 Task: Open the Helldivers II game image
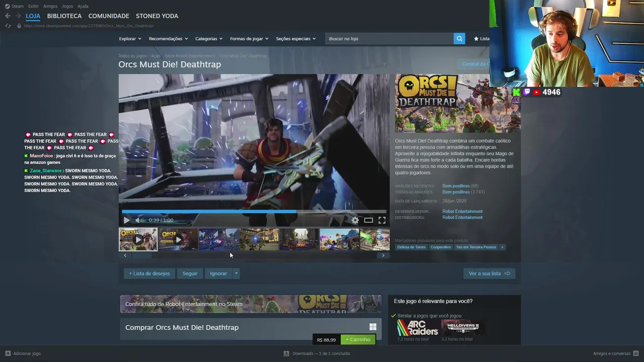(x=463, y=328)
